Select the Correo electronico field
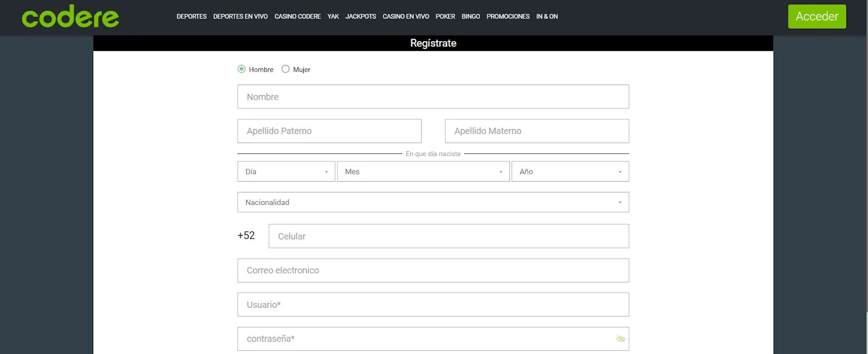 pos(433,271)
